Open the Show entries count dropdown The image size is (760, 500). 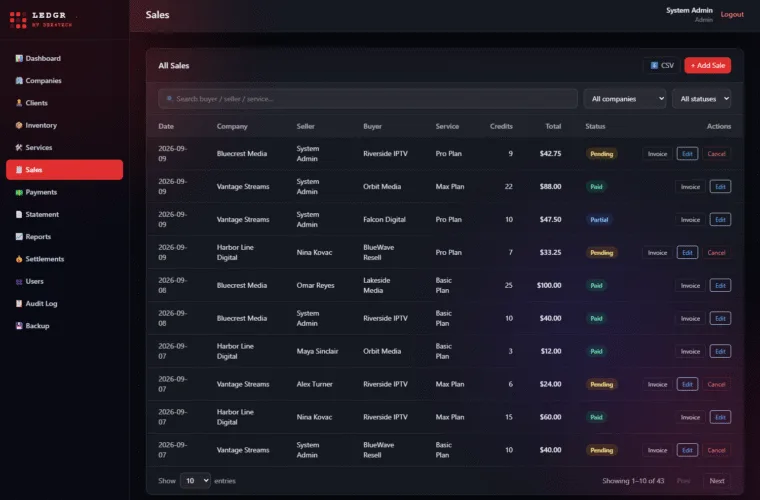tap(195, 481)
